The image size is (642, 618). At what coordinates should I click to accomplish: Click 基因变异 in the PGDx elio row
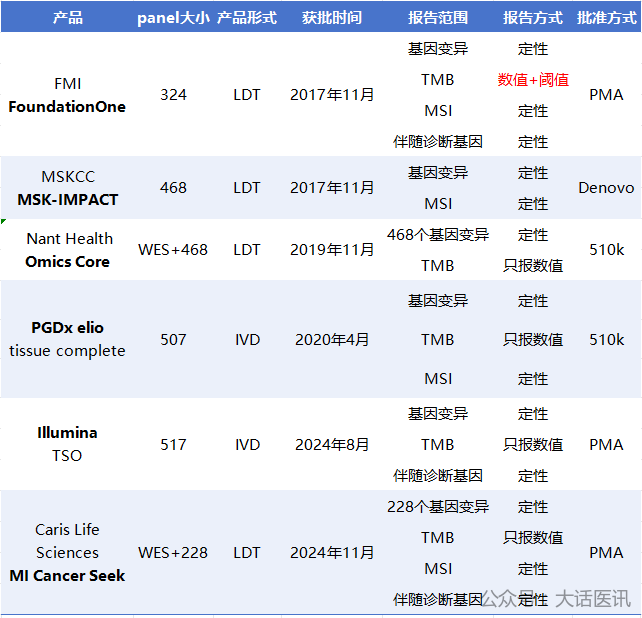pyautogui.click(x=438, y=301)
